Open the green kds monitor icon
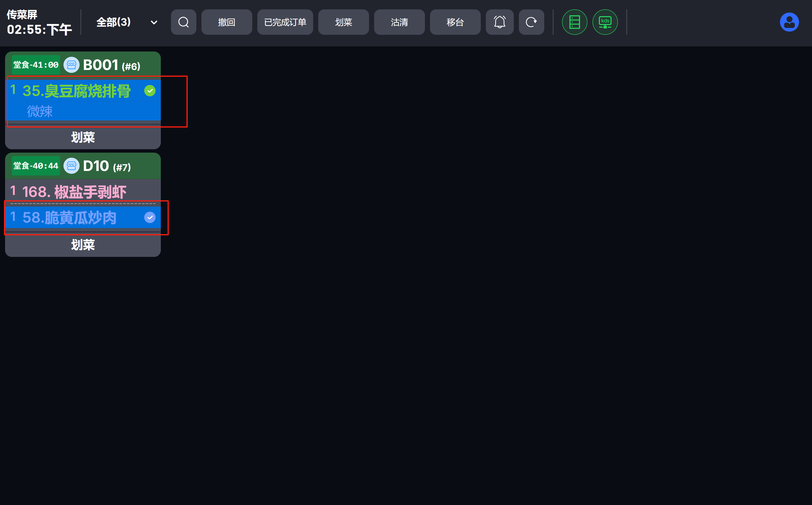 click(x=605, y=22)
